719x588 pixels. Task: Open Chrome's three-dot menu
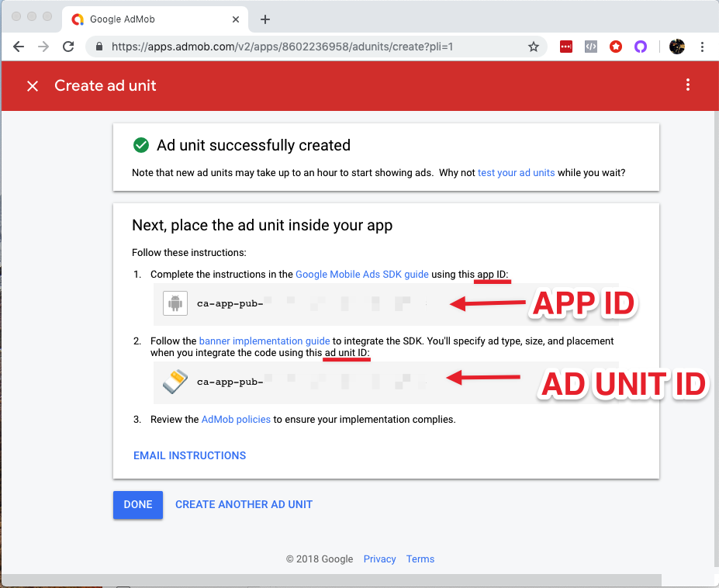click(x=702, y=47)
